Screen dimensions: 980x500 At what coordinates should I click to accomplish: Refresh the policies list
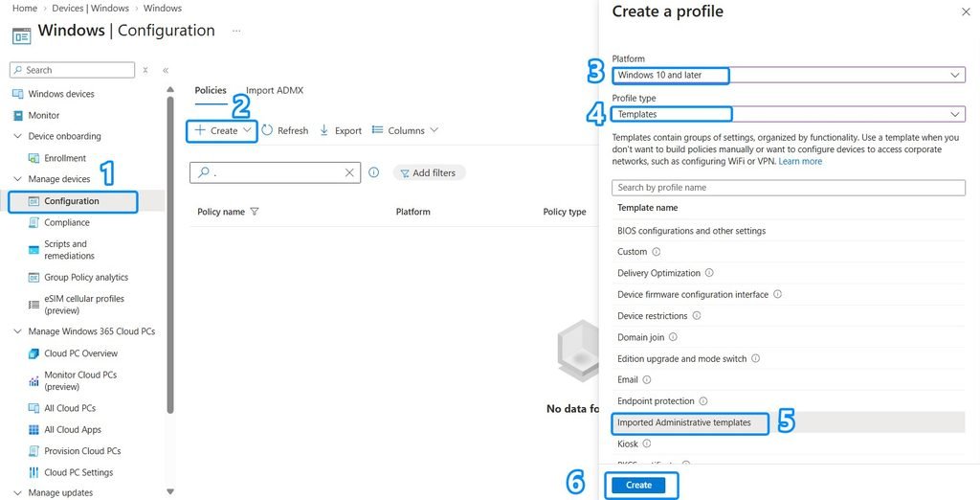285,131
